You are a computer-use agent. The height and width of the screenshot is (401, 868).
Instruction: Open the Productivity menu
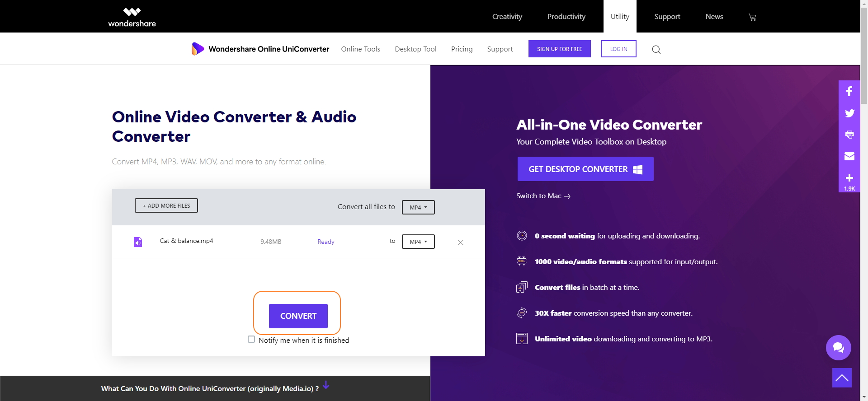pyautogui.click(x=566, y=16)
